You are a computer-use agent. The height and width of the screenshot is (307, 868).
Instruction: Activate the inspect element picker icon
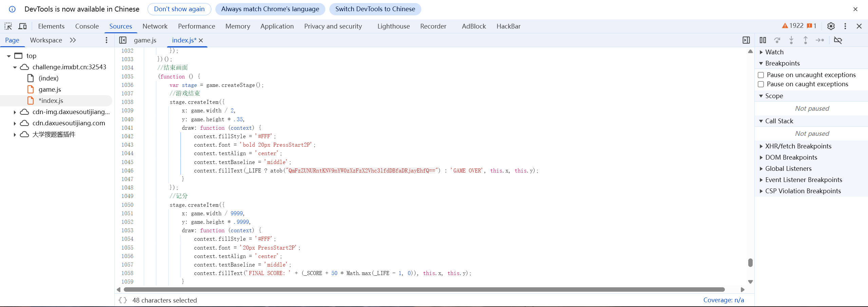(8, 26)
